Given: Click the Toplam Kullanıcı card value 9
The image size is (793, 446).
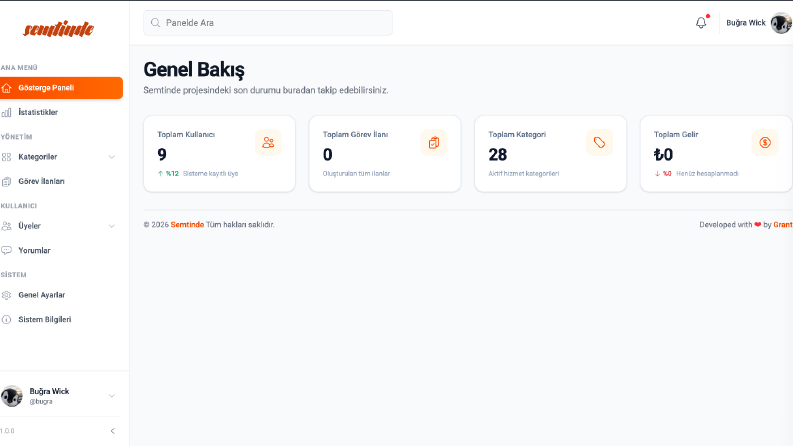Looking at the screenshot, I should 162,154.
